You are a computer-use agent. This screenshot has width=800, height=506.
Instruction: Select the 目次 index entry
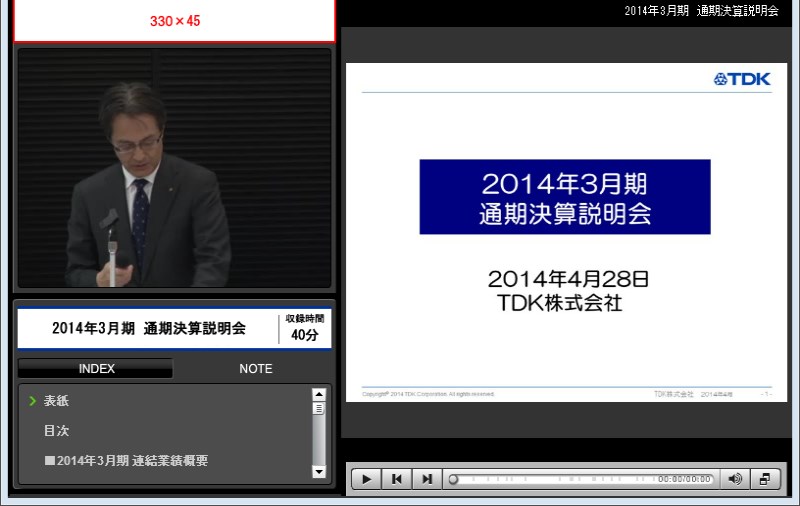[56, 431]
